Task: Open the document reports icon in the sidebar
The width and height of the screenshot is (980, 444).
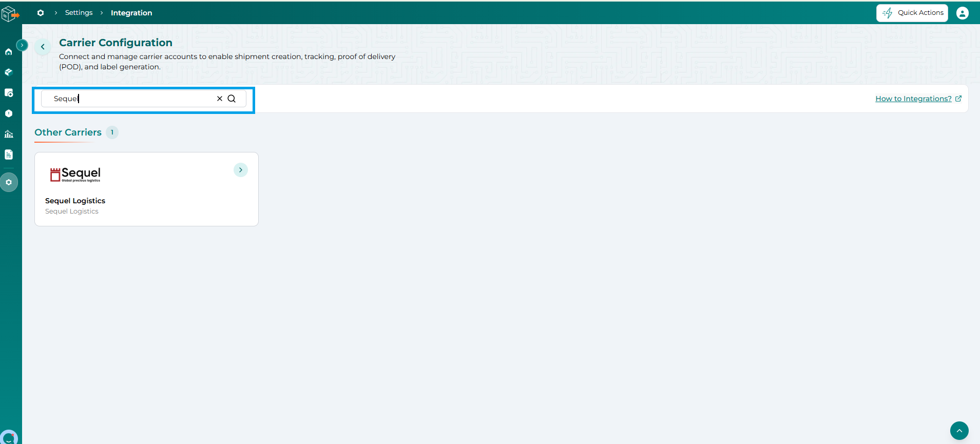Action: pyautogui.click(x=9, y=155)
